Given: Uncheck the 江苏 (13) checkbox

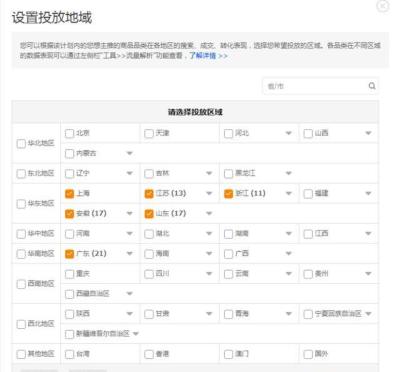Looking at the screenshot, I should pyautogui.click(x=149, y=194).
